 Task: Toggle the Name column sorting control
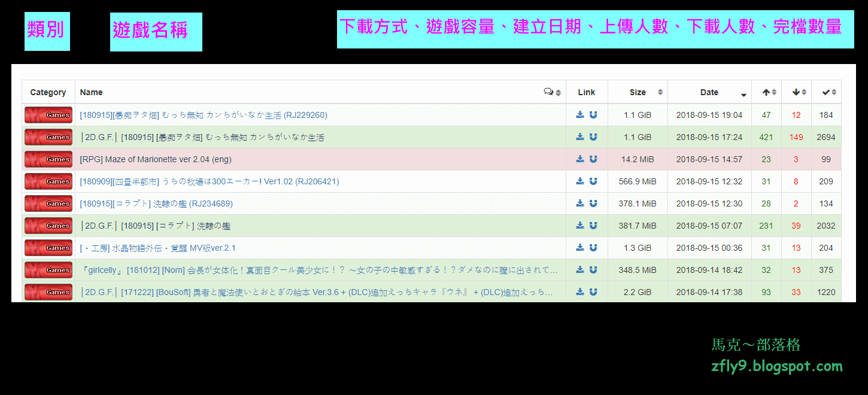coord(558,92)
